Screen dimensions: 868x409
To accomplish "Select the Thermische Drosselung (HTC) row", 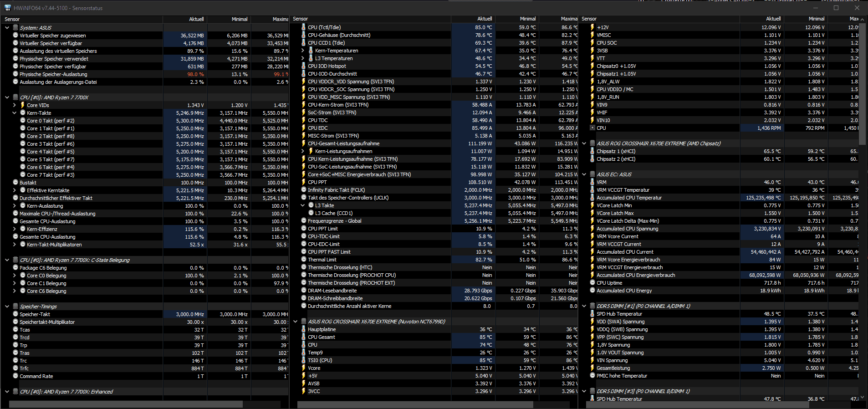I will tap(434, 267).
